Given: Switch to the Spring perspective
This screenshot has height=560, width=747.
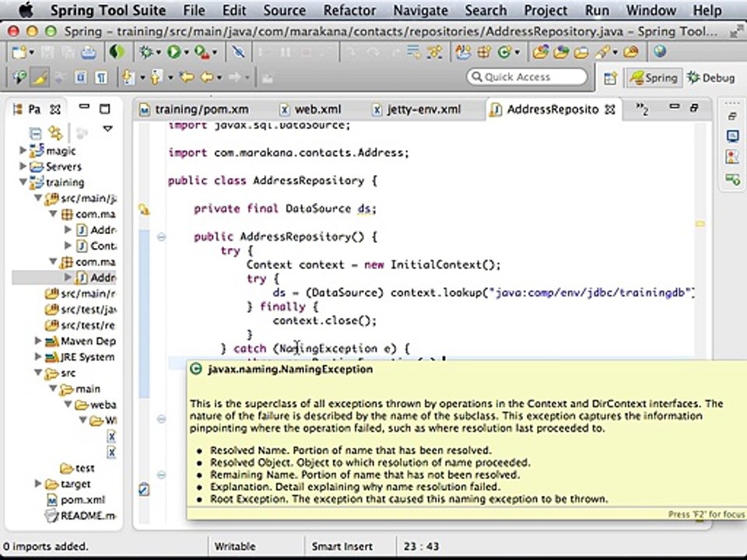Looking at the screenshot, I should (x=654, y=78).
